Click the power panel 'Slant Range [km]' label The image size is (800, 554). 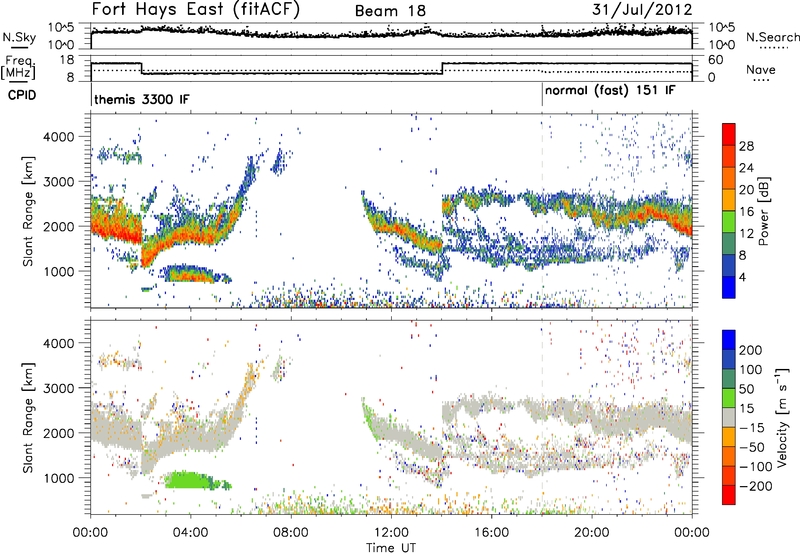point(28,212)
